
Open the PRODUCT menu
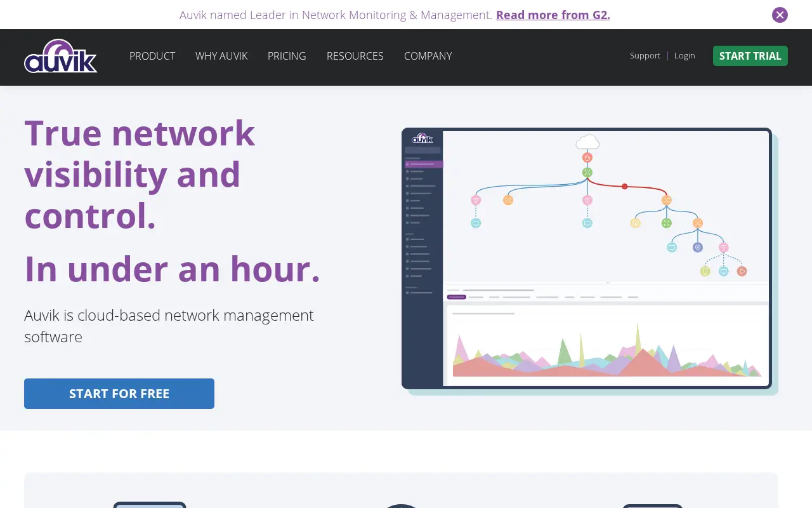point(152,56)
